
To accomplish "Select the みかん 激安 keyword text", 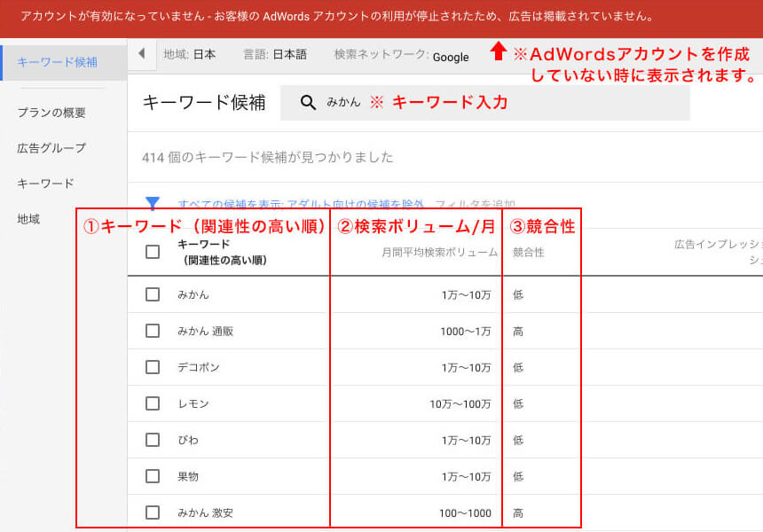I will pyautogui.click(x=205, y=512).
